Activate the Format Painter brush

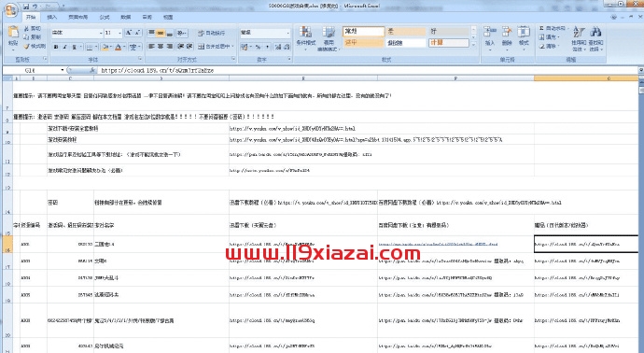(x=27, y=47)
